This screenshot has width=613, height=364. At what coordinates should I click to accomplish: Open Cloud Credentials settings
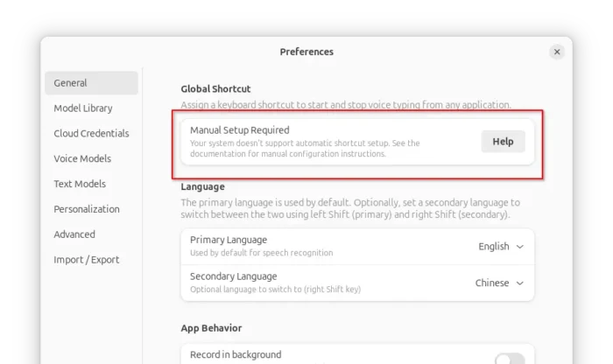[91, 134]
